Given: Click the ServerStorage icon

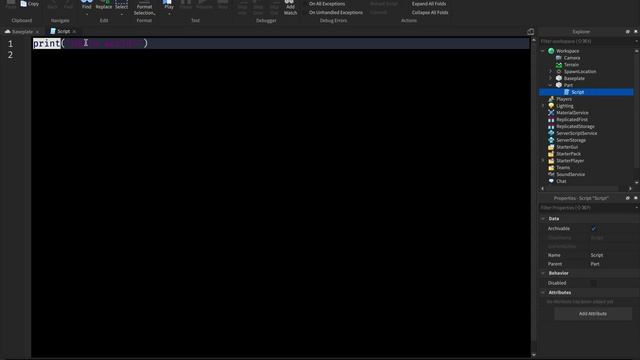Looking at the screenshot, I should 551,140.
